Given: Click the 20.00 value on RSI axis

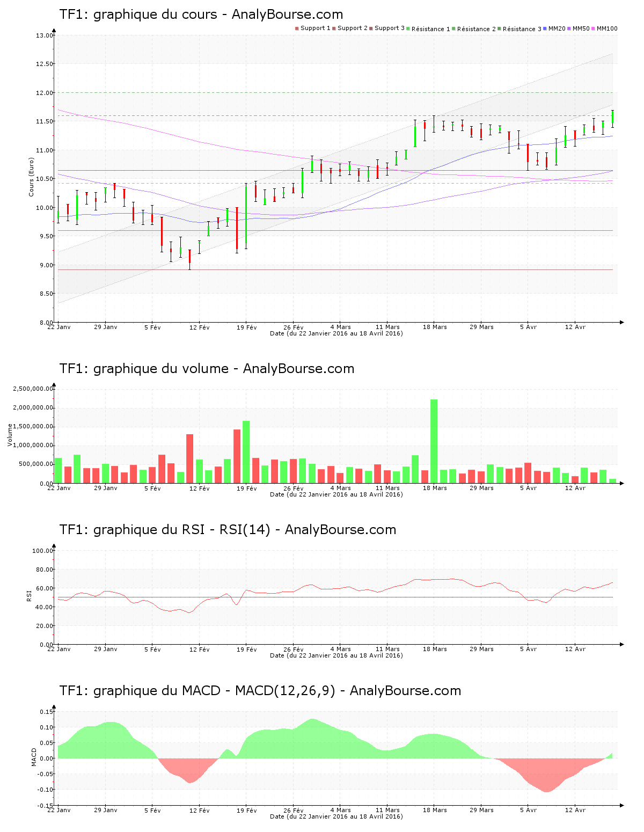Looking at the screenshot, I should [x=45, y=626].
